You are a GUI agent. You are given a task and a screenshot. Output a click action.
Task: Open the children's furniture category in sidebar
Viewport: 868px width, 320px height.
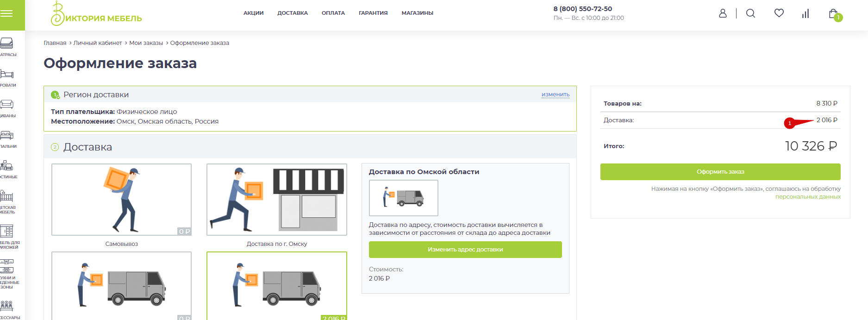pyautogui.click(x=7, y=202)
